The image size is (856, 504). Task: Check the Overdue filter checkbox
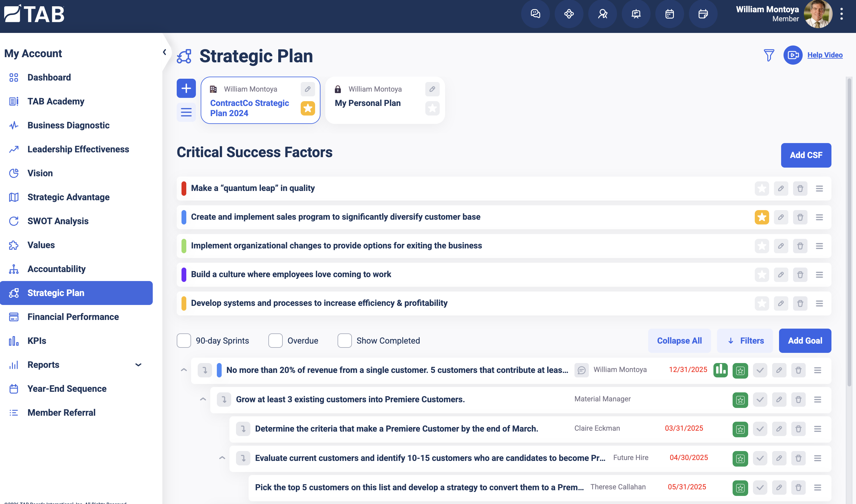pyautogui.click(x=276, y=341)
